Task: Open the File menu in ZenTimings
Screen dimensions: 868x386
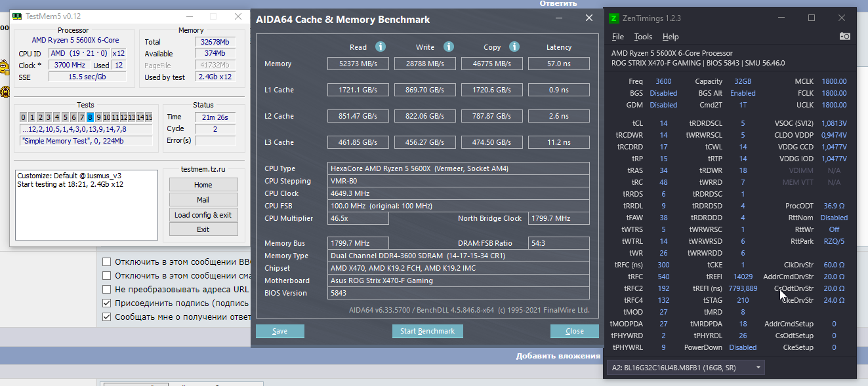Action: [618, 37]
